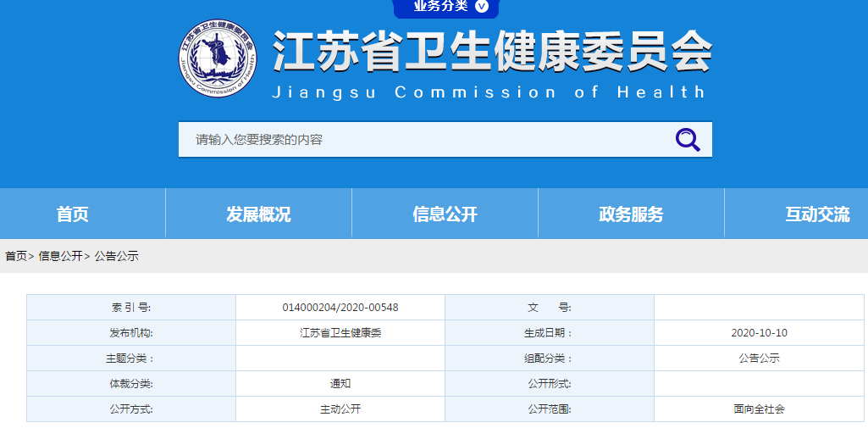Click the 江苏省卫生健康委员会 site title

pyautogui.click(x=491, y=53)
